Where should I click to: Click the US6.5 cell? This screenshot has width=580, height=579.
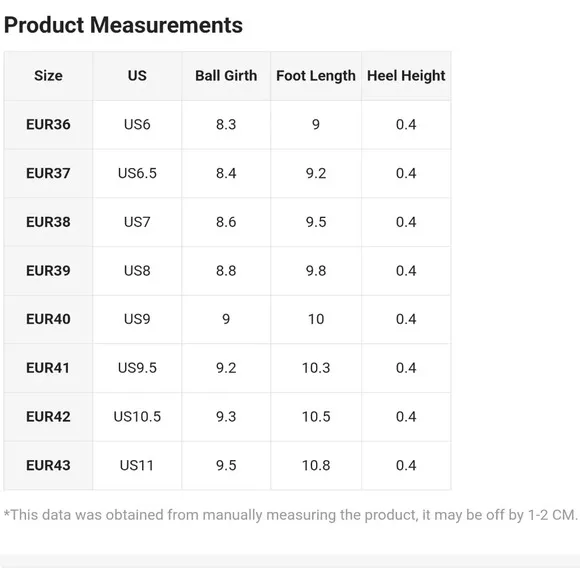tap(137, 174)
